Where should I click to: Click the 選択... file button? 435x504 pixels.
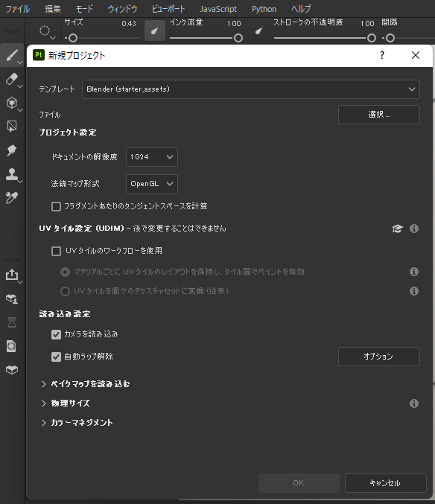[x=379, y=115]
